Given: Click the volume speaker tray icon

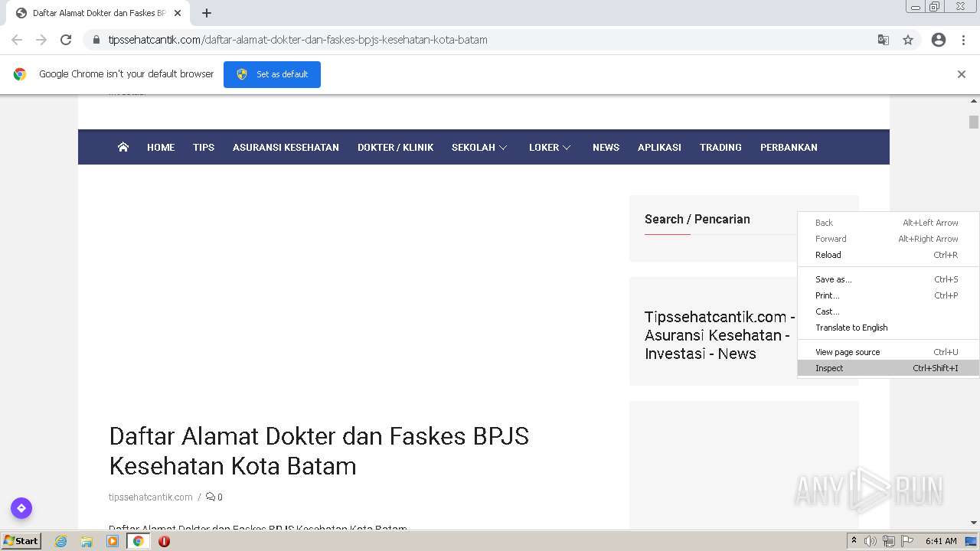Looking at the screenshot, I should (871, 541).
